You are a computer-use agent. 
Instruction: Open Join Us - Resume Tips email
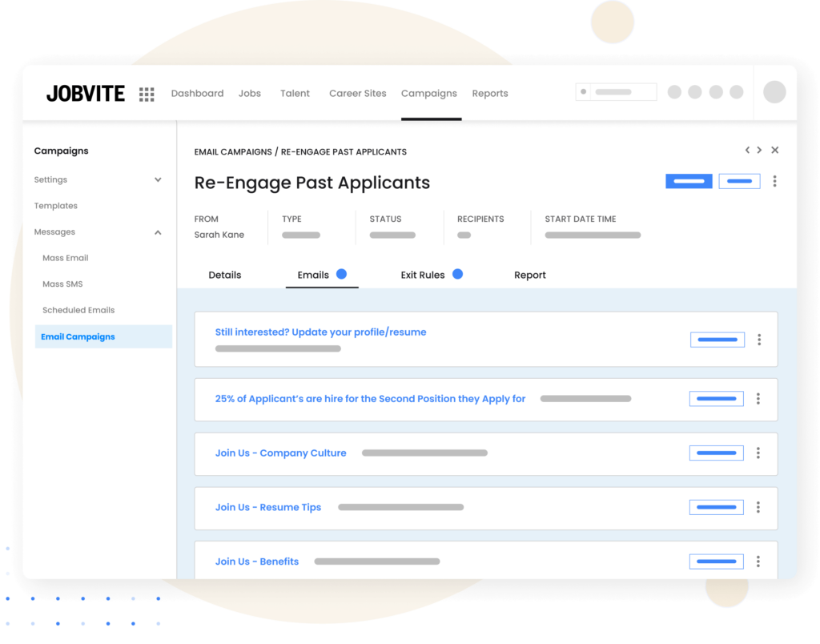click(268, 507)
